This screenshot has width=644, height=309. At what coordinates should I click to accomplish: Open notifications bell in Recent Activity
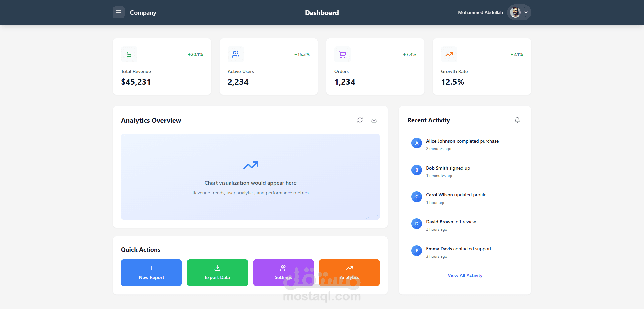click(x=517, y=120)
